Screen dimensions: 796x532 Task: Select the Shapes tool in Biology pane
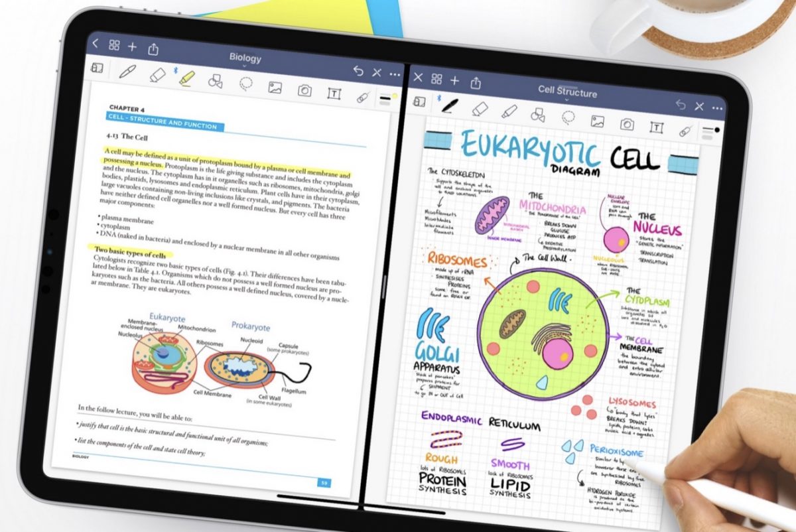click(215, 81)
